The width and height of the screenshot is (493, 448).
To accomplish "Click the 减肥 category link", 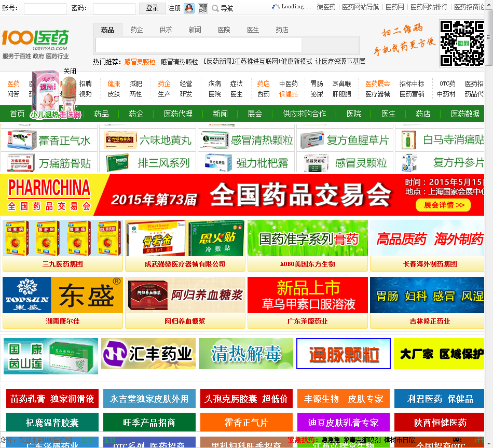I will (135, 84).
